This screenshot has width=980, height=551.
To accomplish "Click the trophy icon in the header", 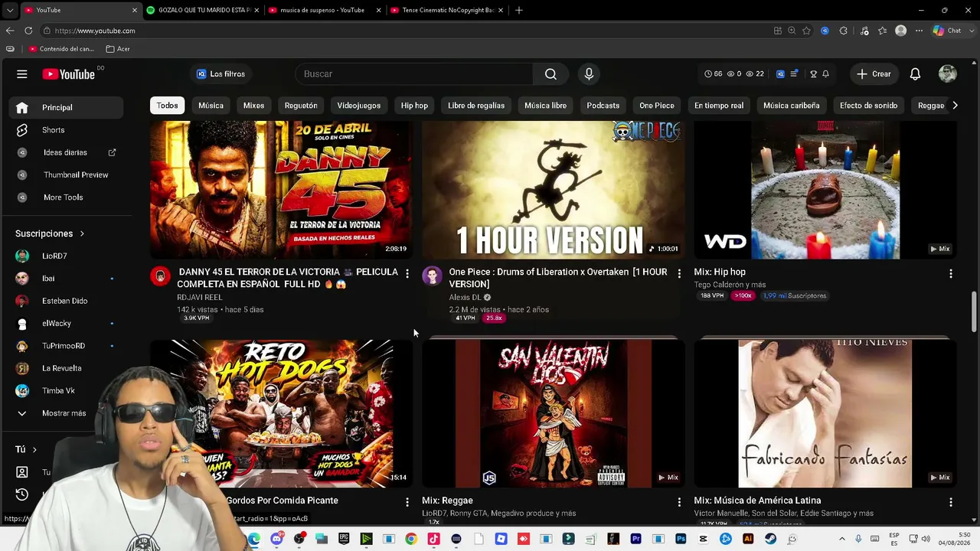I will tap(813, 74).
